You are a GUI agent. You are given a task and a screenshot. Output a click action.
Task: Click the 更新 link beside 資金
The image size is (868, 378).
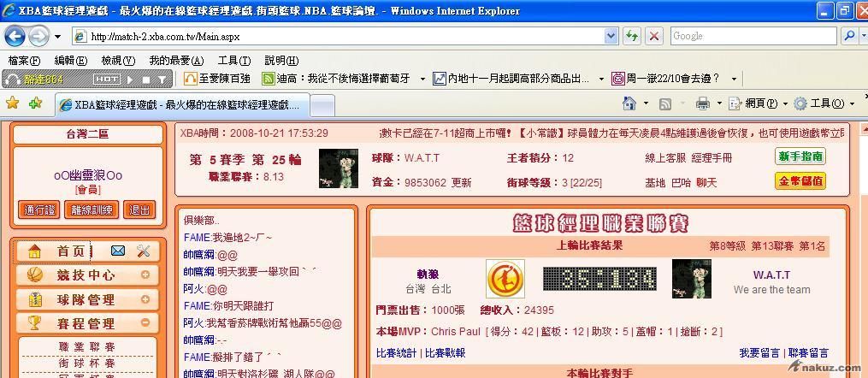pos(462,183)
